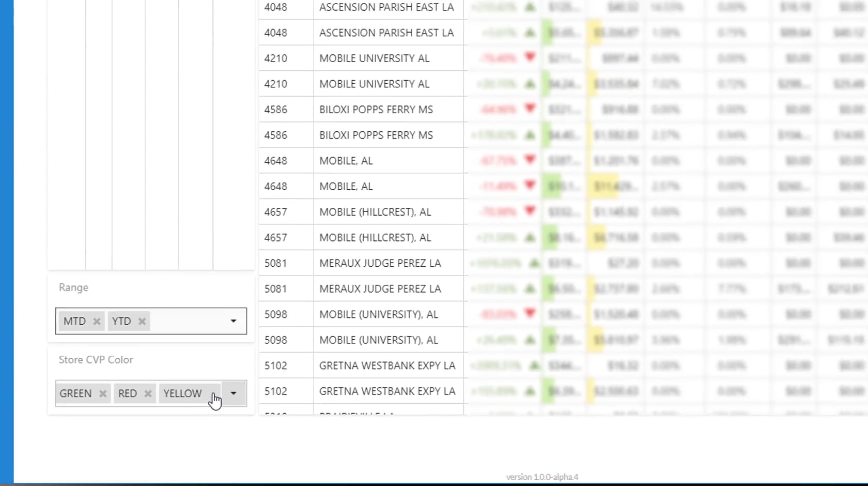Remove the GREEN tag from Store CVP Color
This screenshot has height=486, width=868.
tap(103, 394)
